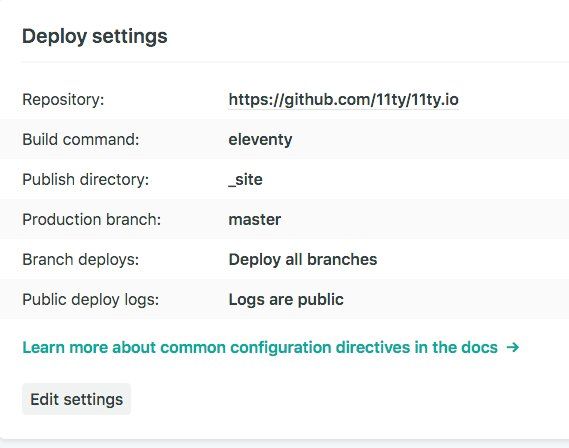Screen dimensions: 569x448
Task: Select the _site publish directory value
Action: (245, 180)
